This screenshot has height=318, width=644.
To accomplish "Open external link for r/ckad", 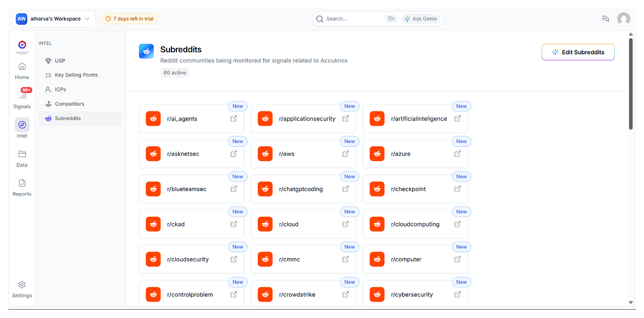I will tap(234, 224).
